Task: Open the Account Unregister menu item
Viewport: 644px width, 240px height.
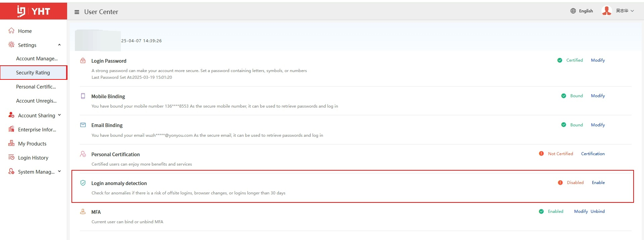Action: (x=36, y=101)
